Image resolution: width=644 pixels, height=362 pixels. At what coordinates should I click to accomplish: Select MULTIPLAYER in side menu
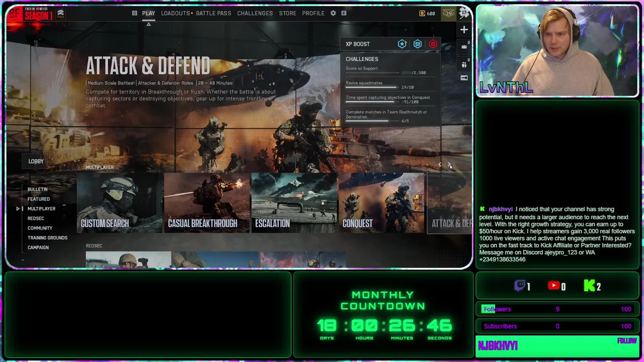click(41, 209)
